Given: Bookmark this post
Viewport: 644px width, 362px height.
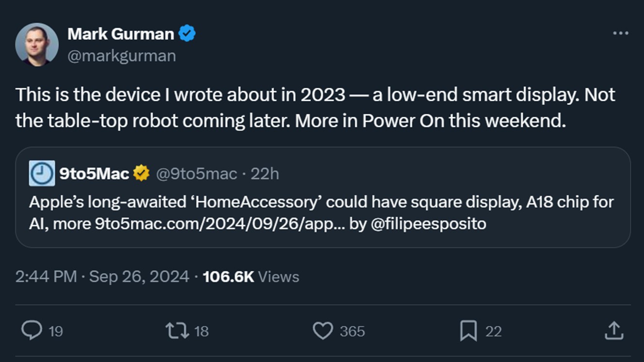Looking at the screenshot, I should pos(468,331).
